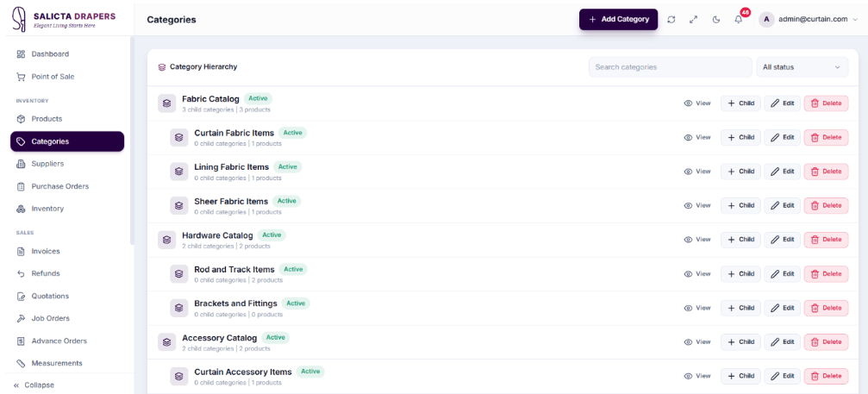Viewport: 868px width, 394px height.
Task: Open Dashboard from the sidebar
Action: pos(67,54)
